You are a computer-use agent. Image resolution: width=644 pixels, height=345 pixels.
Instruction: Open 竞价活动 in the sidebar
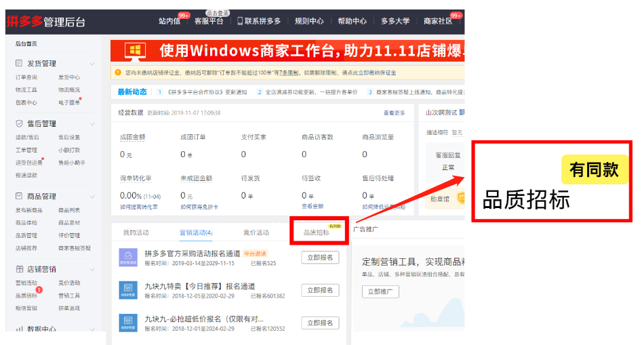(69, 283)
